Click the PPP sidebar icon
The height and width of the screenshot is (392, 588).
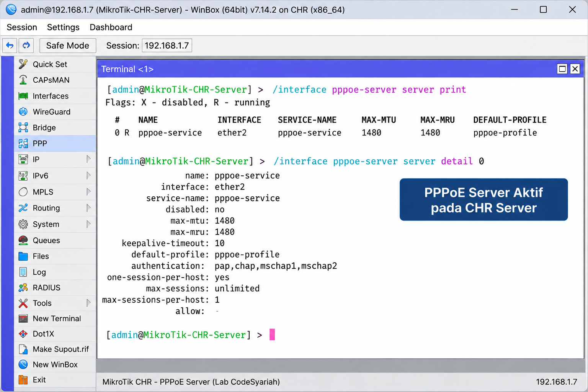tap(23, 144)
